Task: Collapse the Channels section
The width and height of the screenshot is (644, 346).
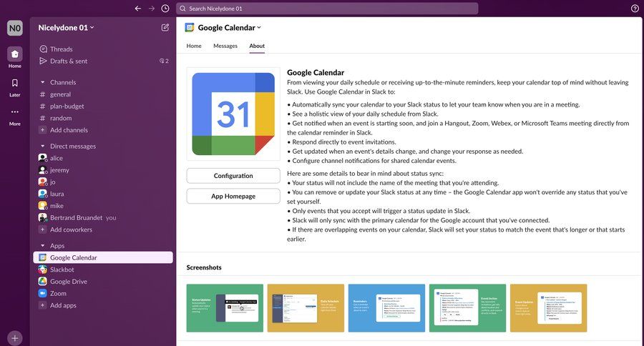Action: (42, 82)
